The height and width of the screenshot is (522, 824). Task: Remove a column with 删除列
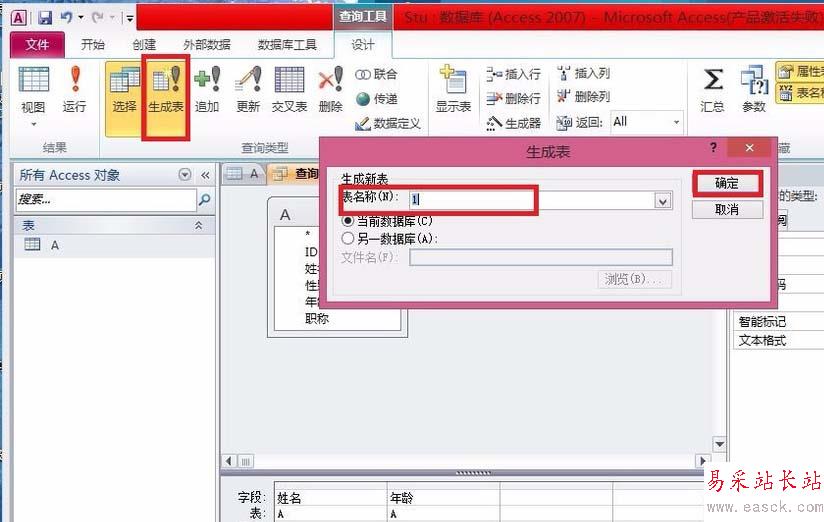coord(583,96)
